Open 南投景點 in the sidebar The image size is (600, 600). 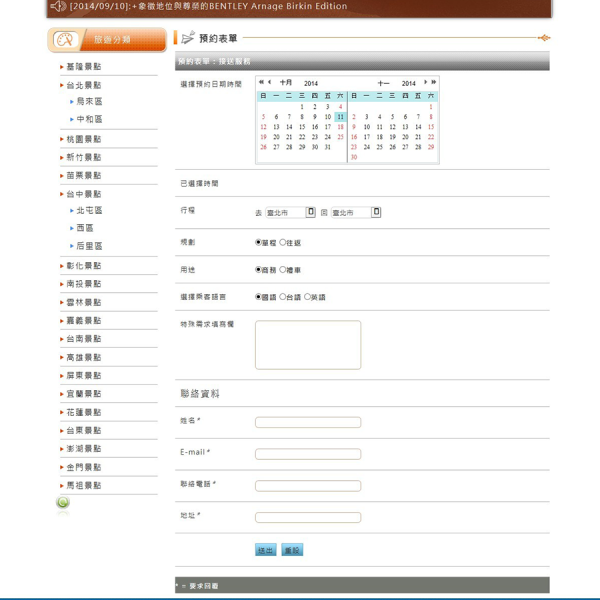84,284
